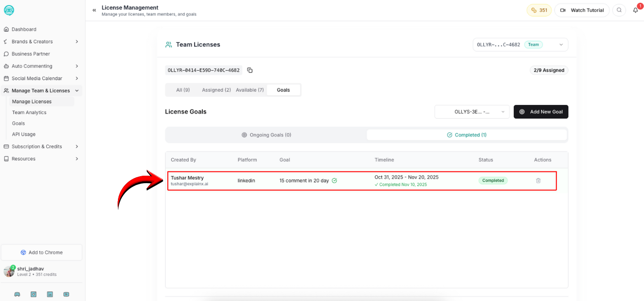The image size is (644, 301).
Task: Open the notifications bell icon
Action: [635, 10]
